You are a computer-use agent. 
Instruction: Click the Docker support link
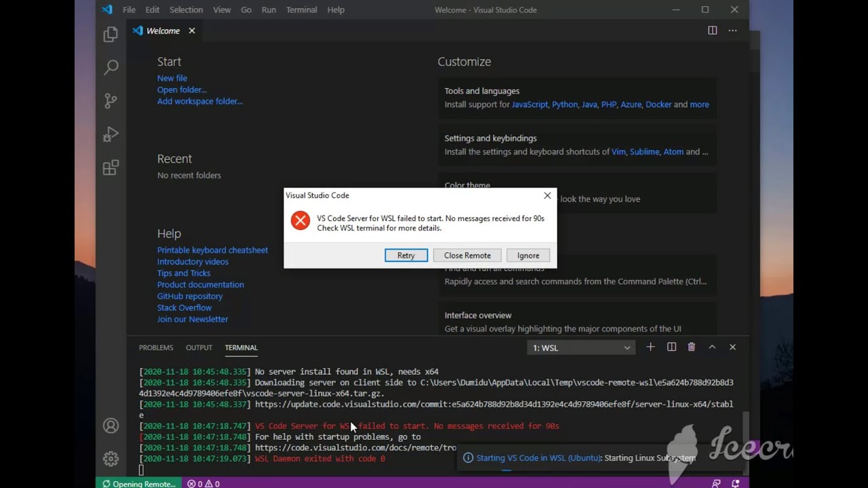click(x=658, y=104)
